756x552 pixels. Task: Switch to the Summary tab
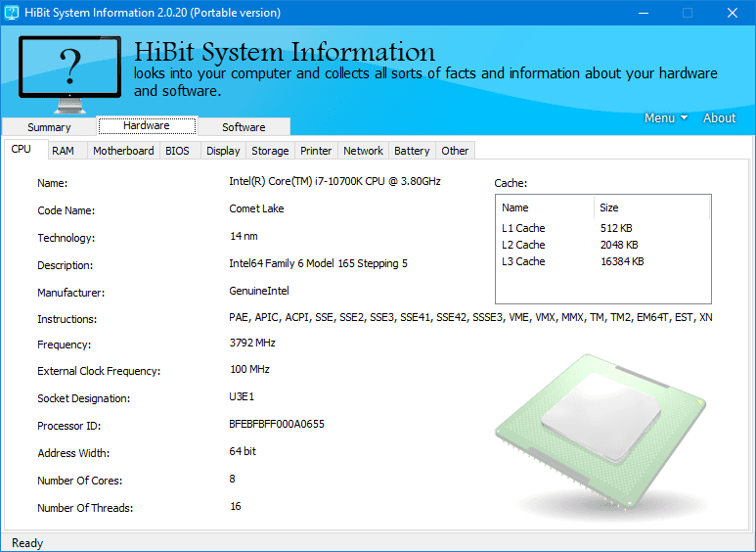(49, 127)
